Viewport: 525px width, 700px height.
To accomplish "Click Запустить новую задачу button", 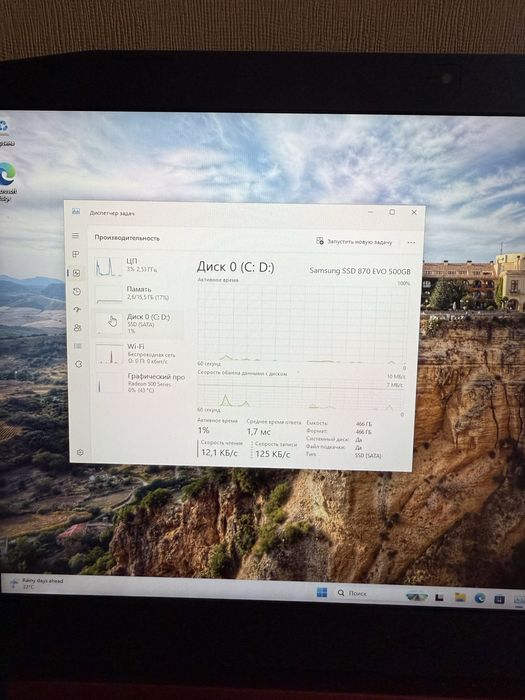I will pyautogui.click(x=354, y=242).
